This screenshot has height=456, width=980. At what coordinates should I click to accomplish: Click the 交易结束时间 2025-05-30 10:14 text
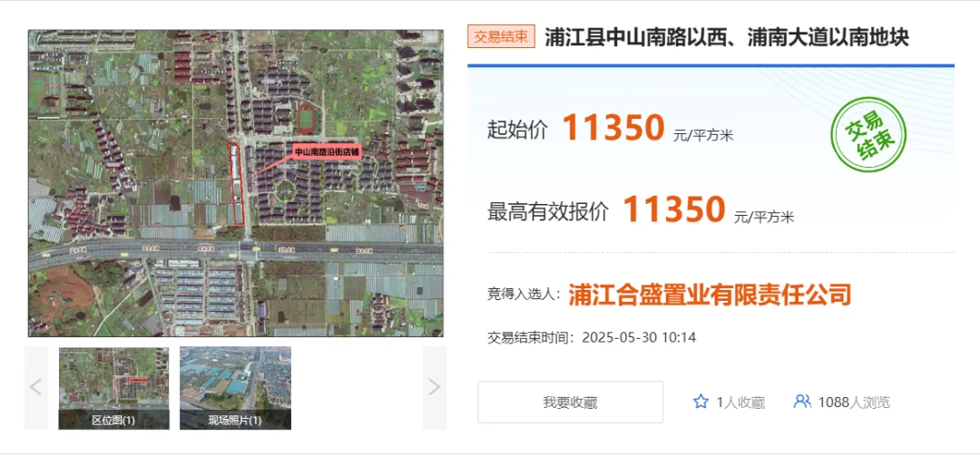point(592,338)
